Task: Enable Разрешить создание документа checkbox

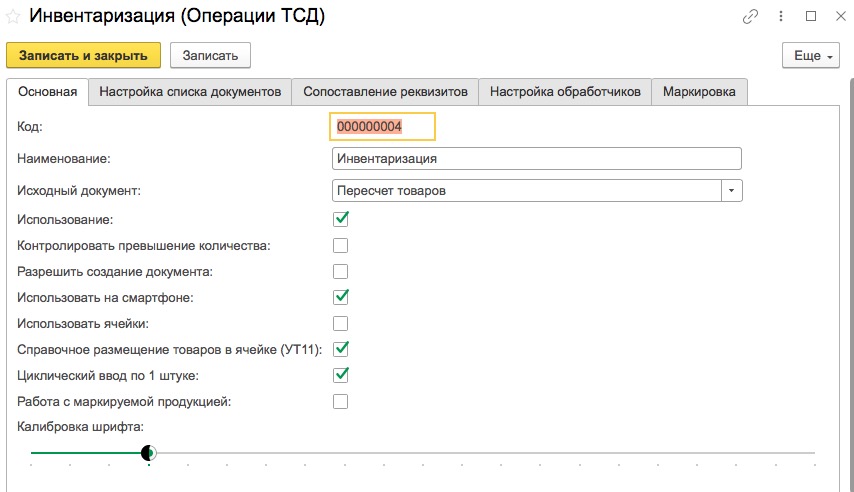Action: [x=340, y=271]
